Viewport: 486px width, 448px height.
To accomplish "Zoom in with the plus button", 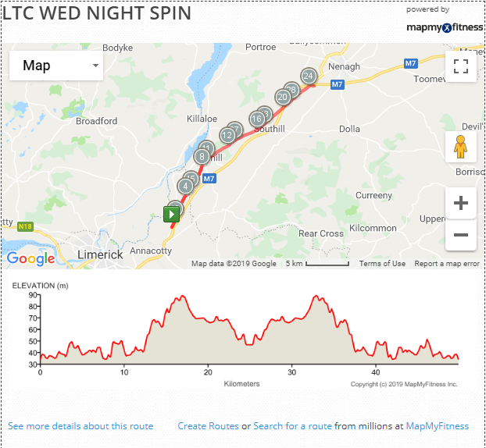I will [x=460, y=203].
